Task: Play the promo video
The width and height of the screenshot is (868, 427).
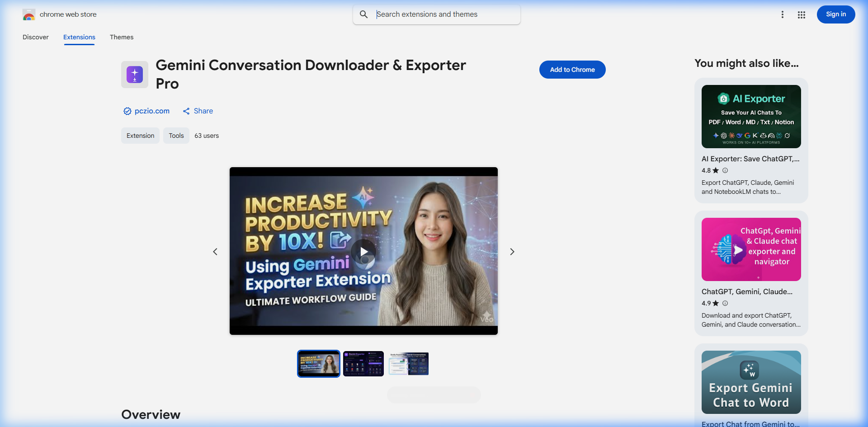Action: pyautogui.click(x=363, y=252)
